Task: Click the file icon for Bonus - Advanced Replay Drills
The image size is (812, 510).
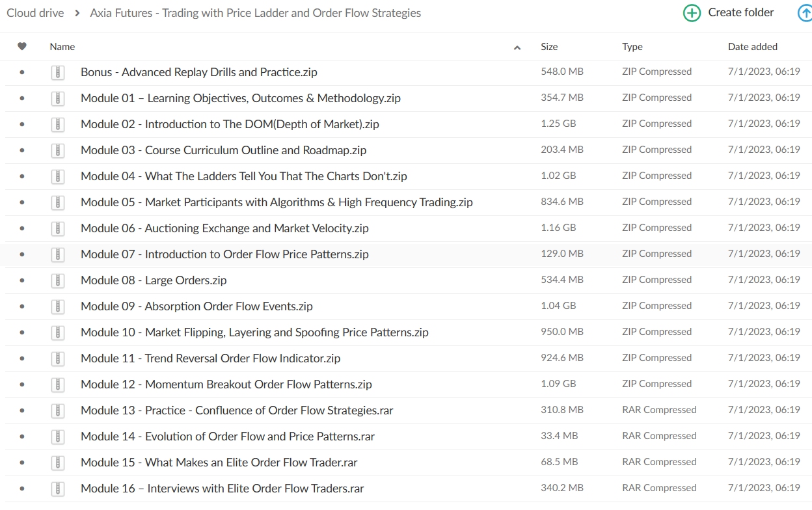Action: tap(58, 72)
